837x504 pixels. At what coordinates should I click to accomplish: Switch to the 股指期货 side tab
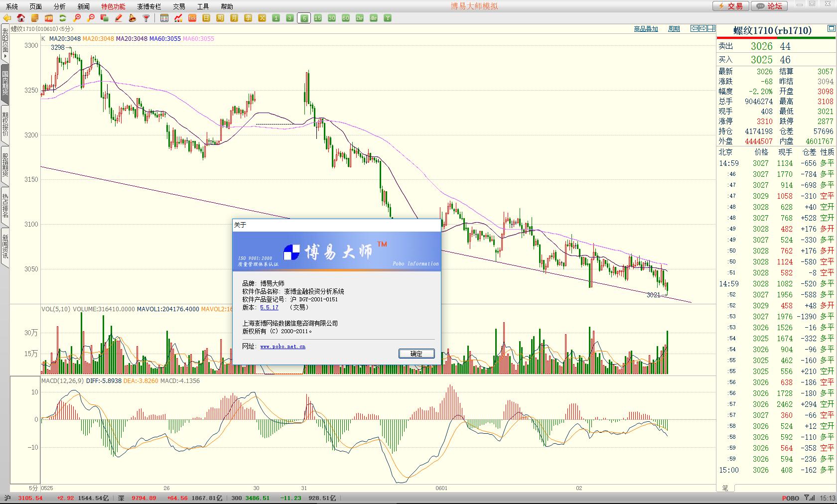pos(5,165)
